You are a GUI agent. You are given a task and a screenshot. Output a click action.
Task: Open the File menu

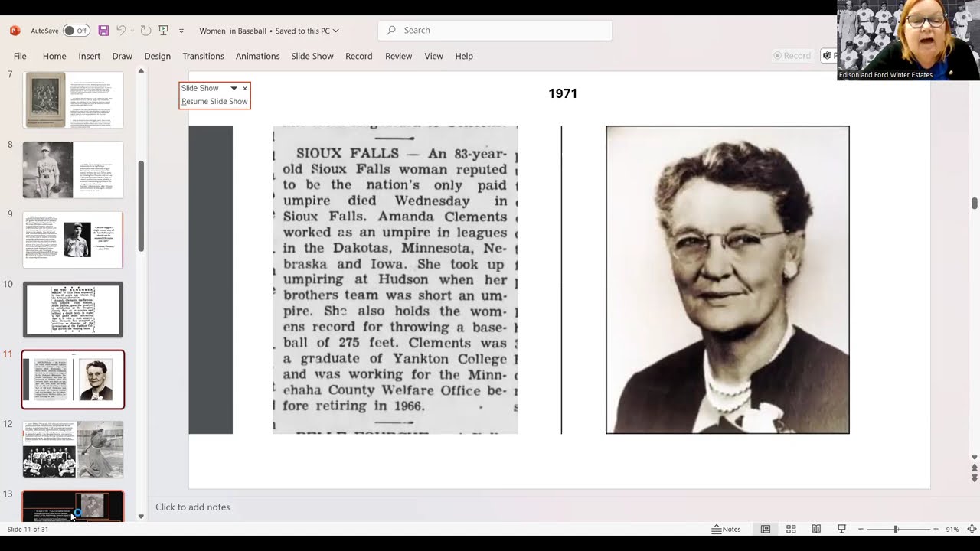click(20, 56)
